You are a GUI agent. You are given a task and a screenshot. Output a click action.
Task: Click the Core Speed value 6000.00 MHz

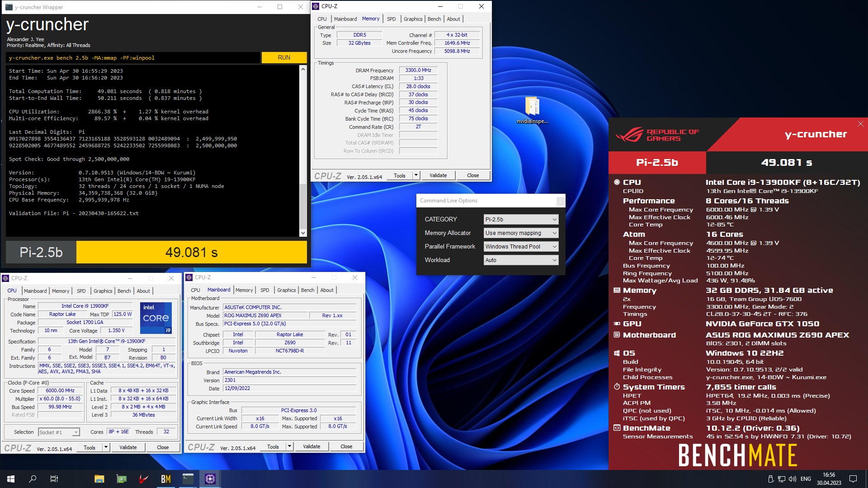[x=60, y=391]
